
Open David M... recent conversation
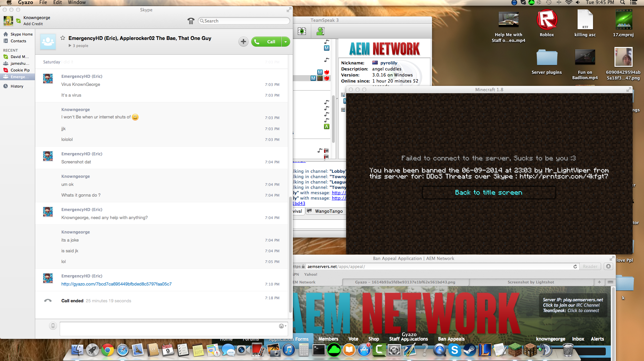click(16, 57)
